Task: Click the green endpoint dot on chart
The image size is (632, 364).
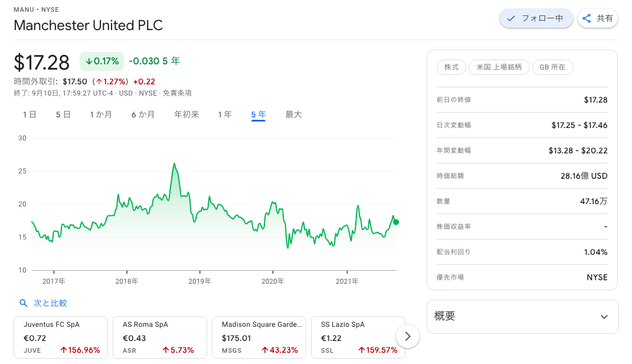Action: [396, 222]
